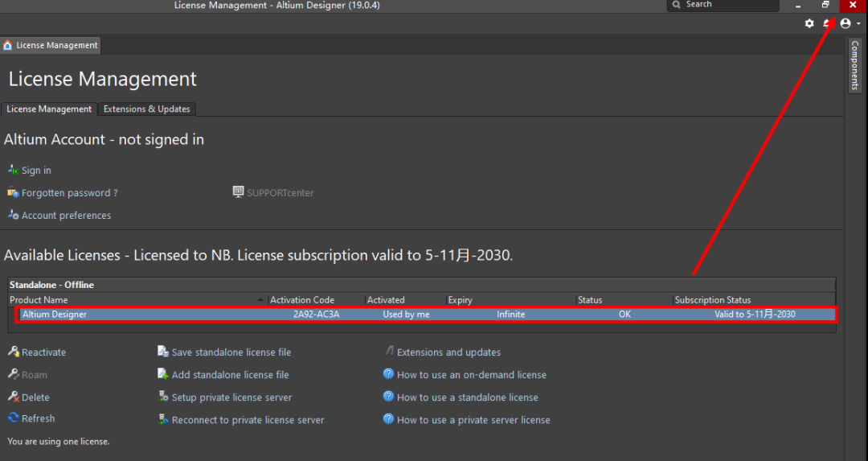The image size is (868, 461).
Task: Click the Add standalone license file icon
Action: pyautogui.click(x=162, y=374)
